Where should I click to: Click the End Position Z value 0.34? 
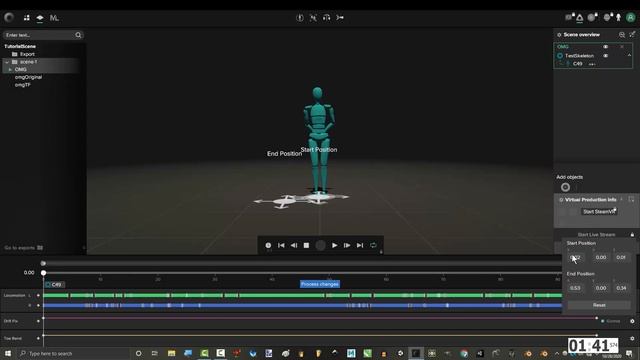[621, 288]
